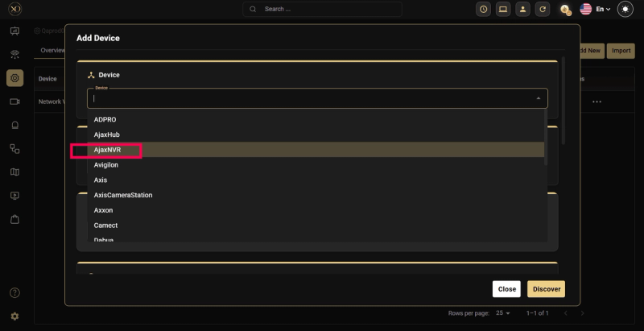Toggle the light/dark theme sun icon
Screen dimensions: 644x331
(x=625, y=9)
